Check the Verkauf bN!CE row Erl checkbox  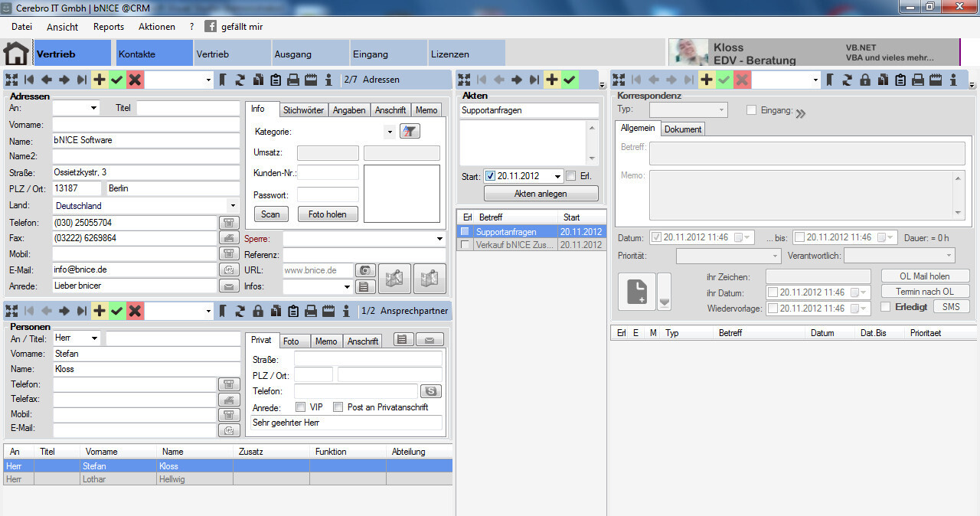[x=465, y=245]
